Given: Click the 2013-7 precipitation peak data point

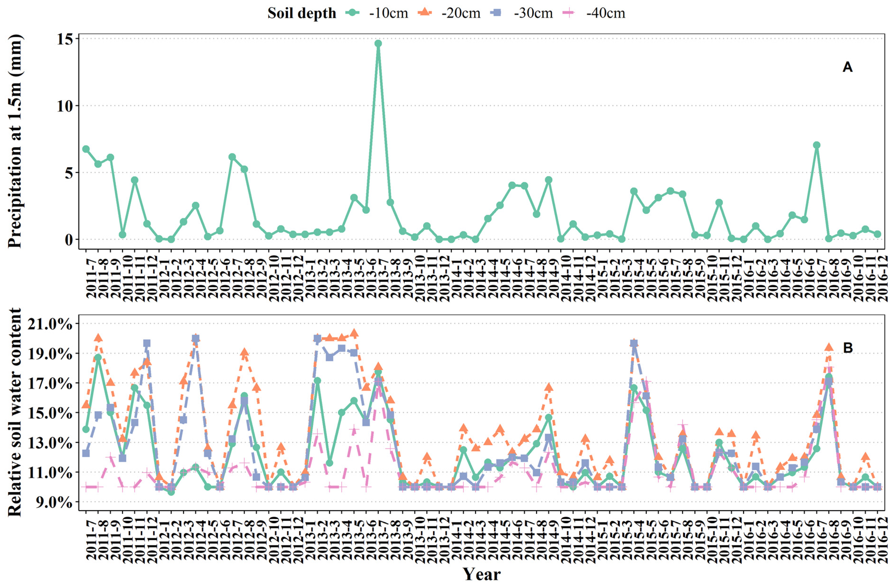Looking at the screenshot, I should (x=378, y=44).
